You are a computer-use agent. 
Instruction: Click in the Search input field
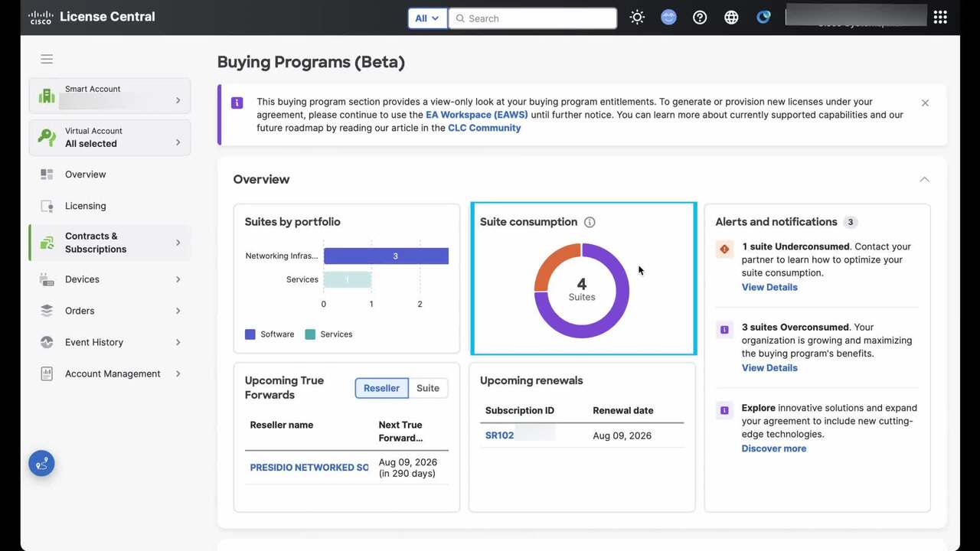536,18
